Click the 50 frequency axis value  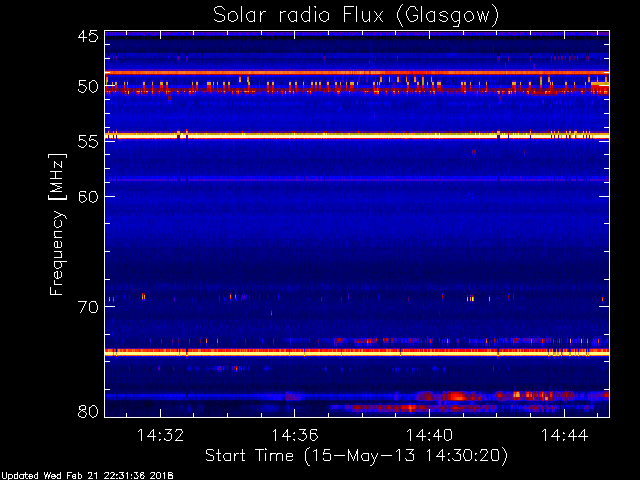(88, 87)
